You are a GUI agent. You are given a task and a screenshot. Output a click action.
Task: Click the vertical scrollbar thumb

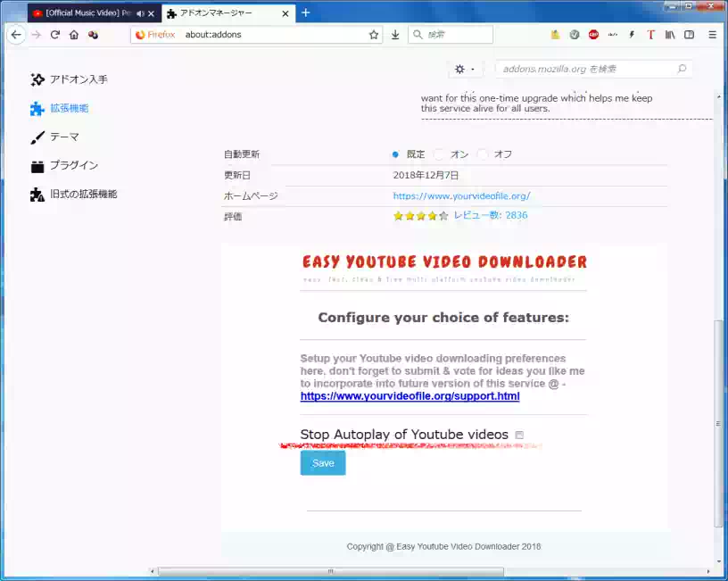click(x=718, y=424)
